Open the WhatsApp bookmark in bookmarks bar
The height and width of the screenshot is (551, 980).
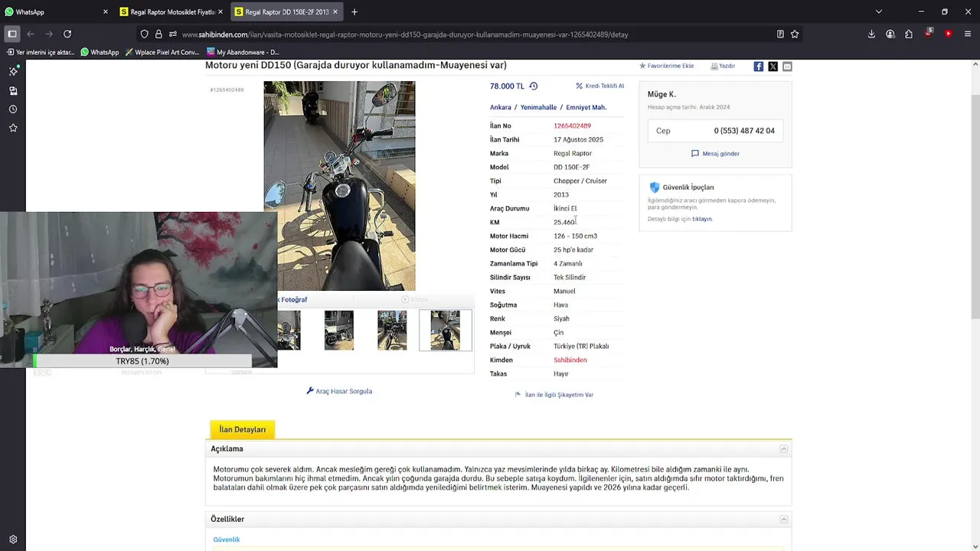100,52
